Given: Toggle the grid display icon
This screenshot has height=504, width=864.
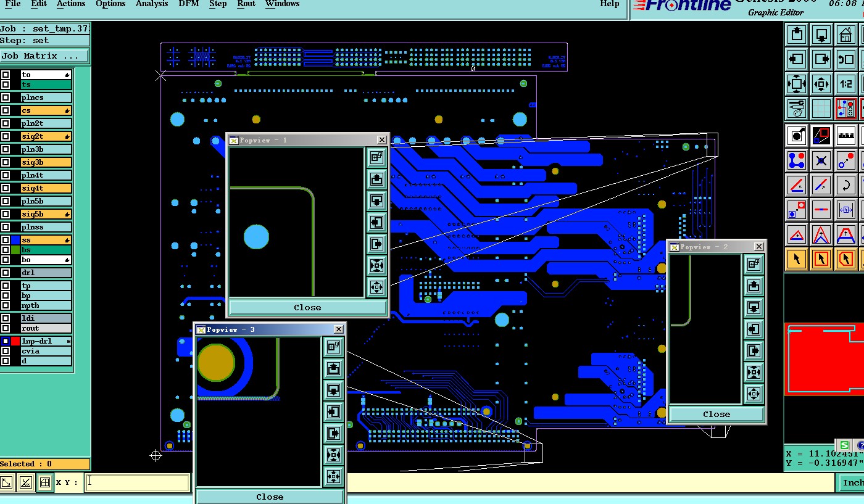Looking at the screenshot, I should (821, 109).
